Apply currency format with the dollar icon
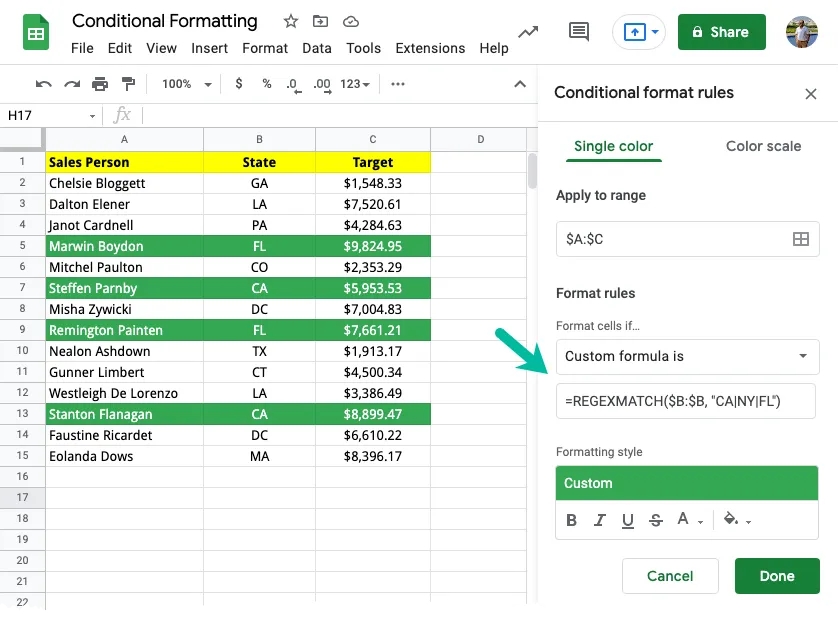 pos(237,84)
